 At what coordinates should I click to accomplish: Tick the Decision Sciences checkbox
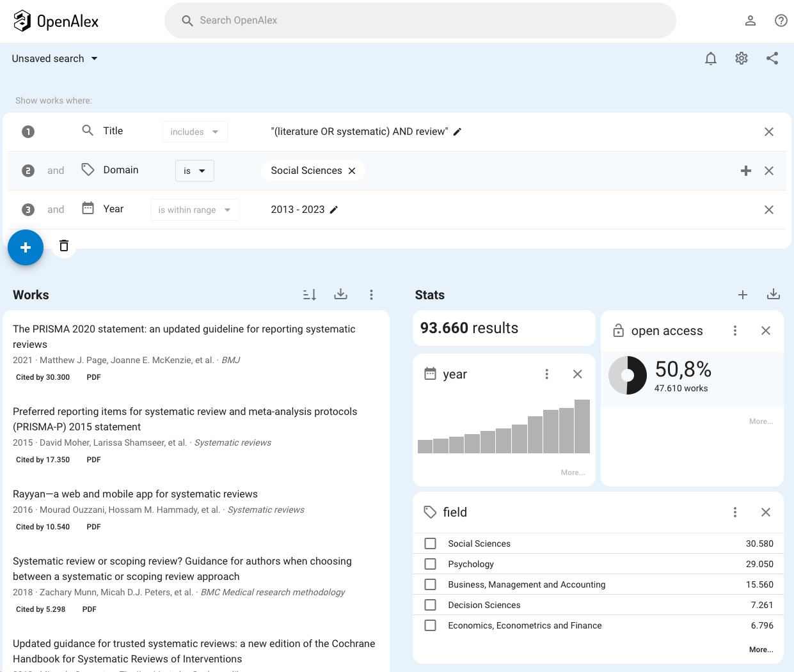click(x=431, y=605)
